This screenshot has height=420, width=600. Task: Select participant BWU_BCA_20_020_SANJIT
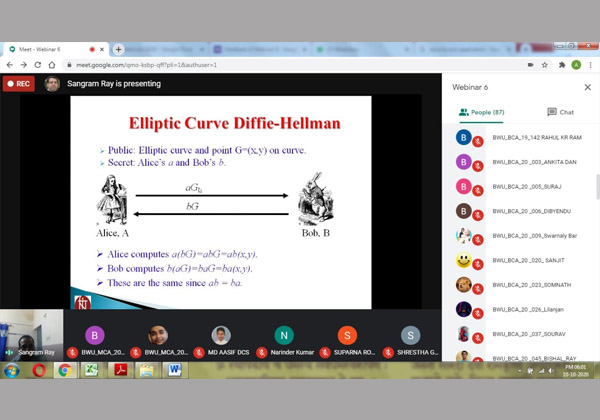pyautogui.click(x=521, y=260)
